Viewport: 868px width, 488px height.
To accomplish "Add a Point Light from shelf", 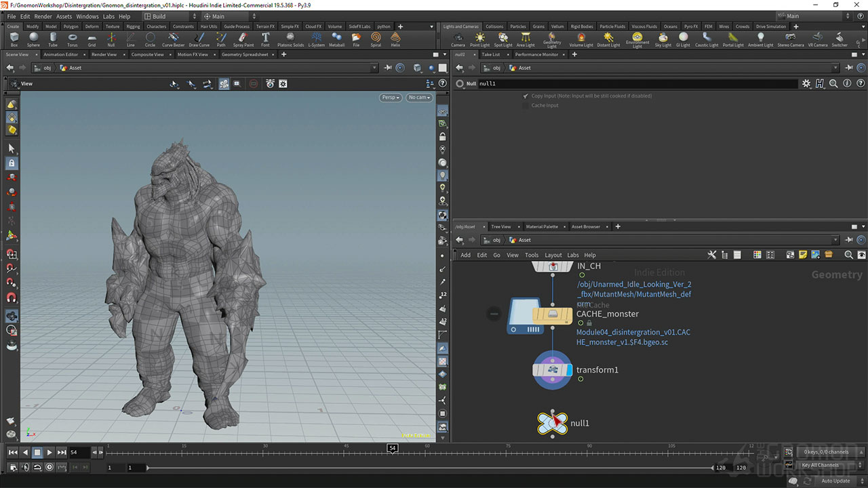I will pos(479,39).
